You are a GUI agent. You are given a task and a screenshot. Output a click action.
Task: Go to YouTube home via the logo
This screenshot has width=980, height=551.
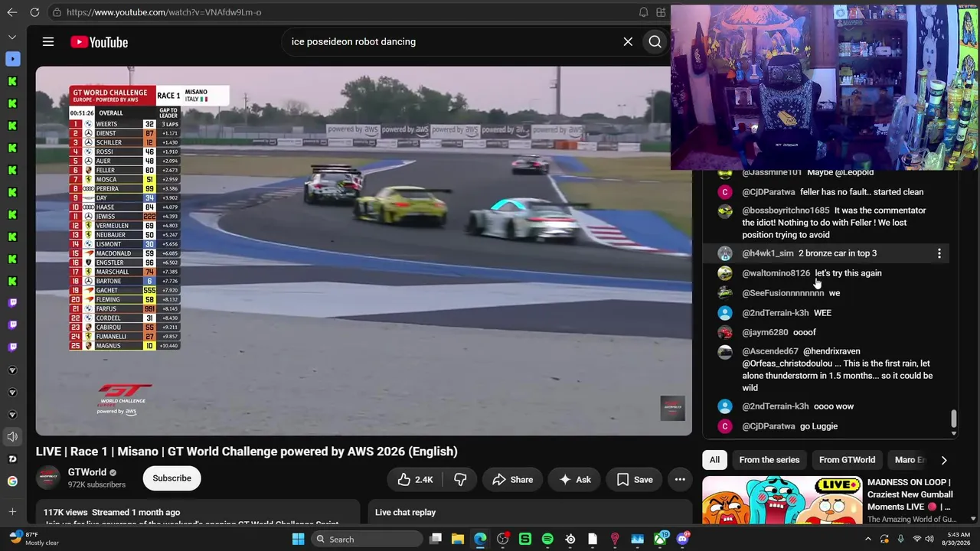(99, 42)
